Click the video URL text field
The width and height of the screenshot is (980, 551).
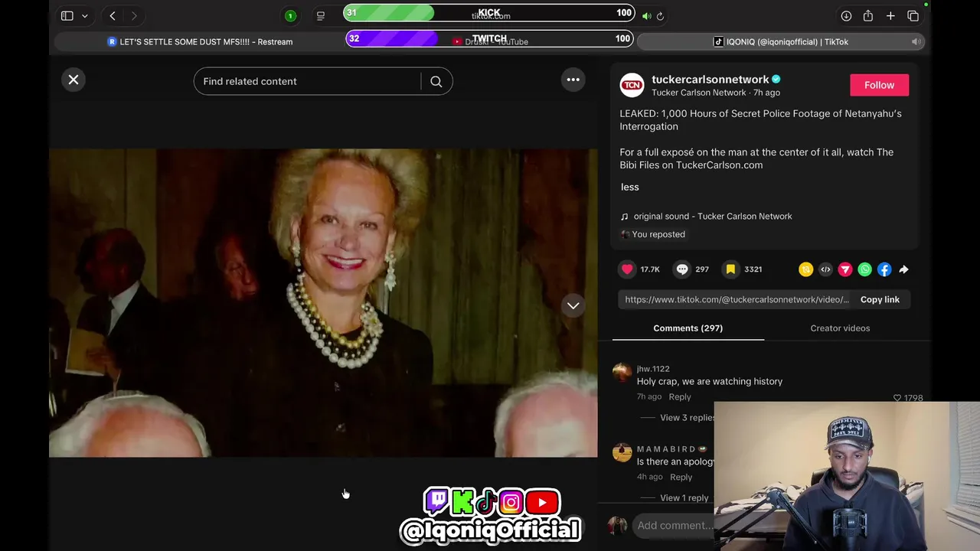(737, 299)
